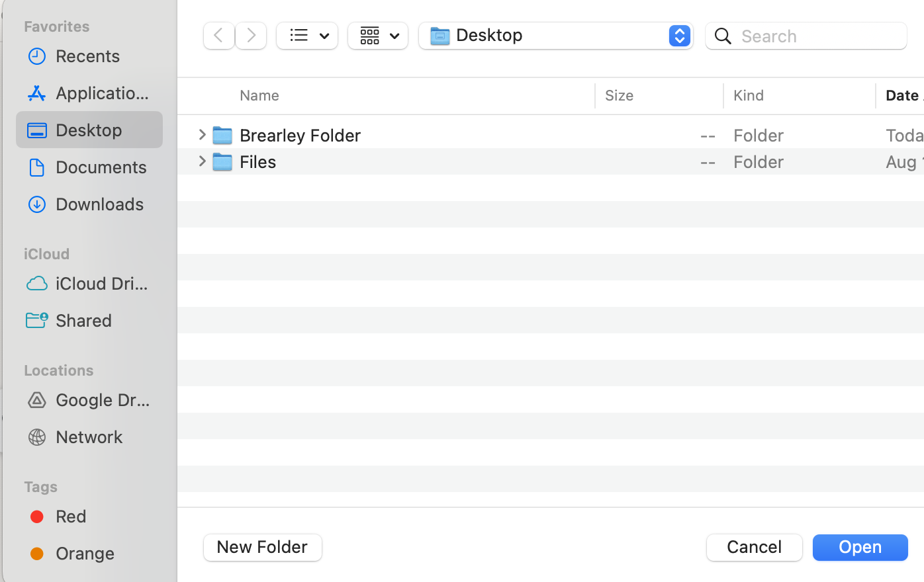
Task: Open the list view options dropdown
Action: pyautogui.click(x=307, y=36)
